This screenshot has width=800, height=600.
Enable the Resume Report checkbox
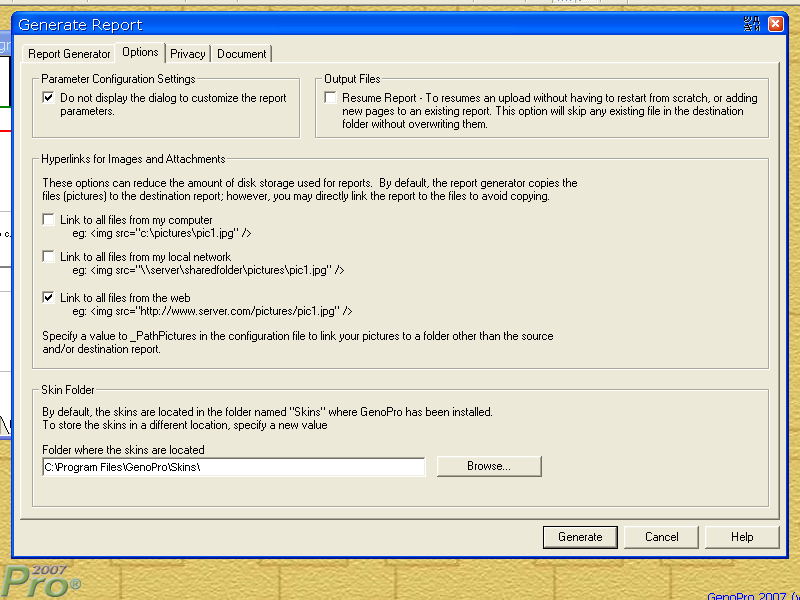click(x=331, y=98)
